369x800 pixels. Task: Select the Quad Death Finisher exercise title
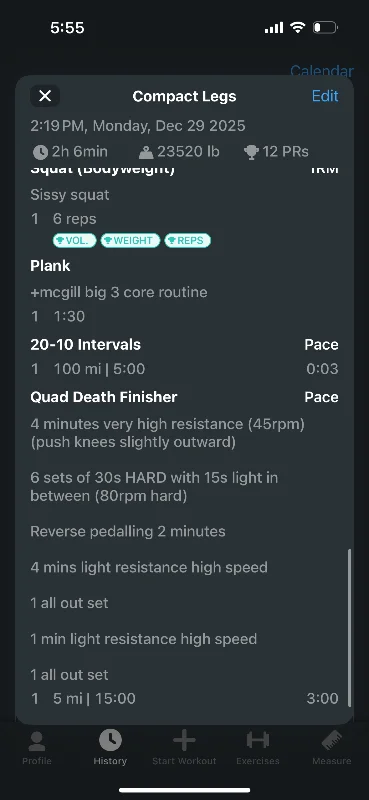click(104, 397)
